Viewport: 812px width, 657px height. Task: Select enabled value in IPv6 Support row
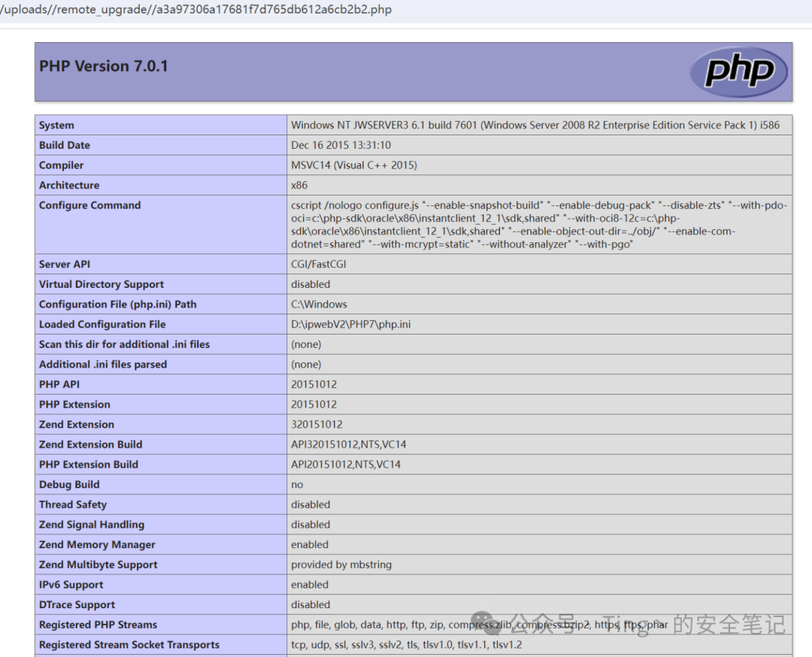pos(310,585)
